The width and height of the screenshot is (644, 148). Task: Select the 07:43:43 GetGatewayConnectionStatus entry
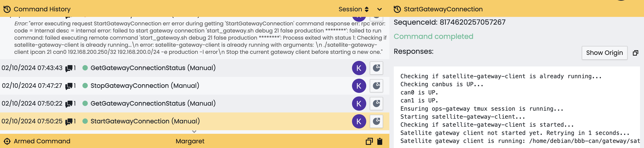click(x=153, y=68)
